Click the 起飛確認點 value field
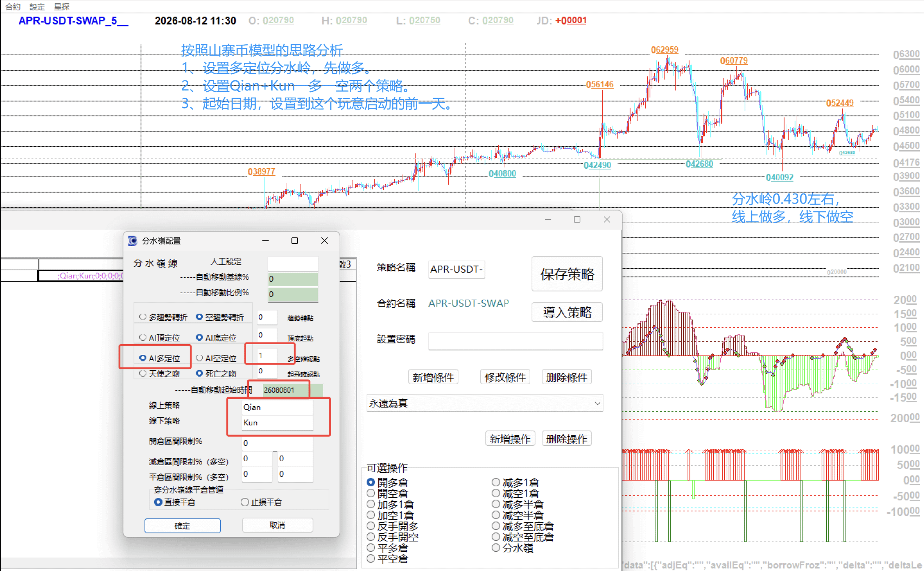 tap(267, 371)
